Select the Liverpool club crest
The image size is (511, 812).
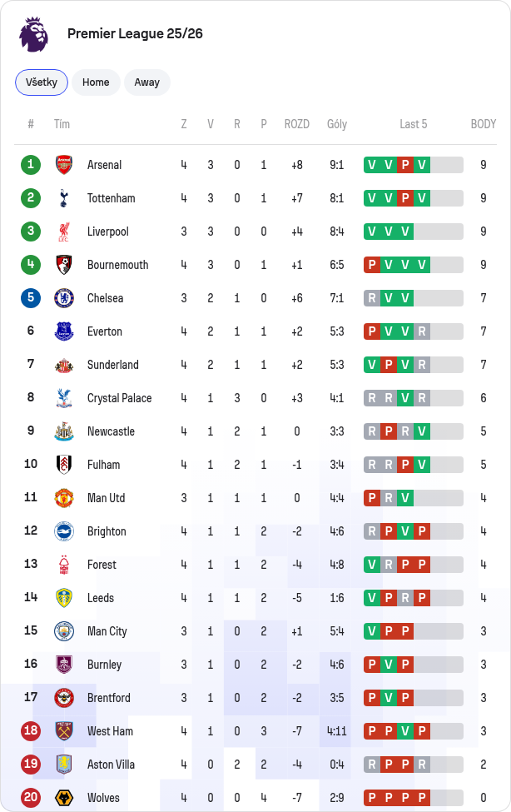(x=64, y=232)
